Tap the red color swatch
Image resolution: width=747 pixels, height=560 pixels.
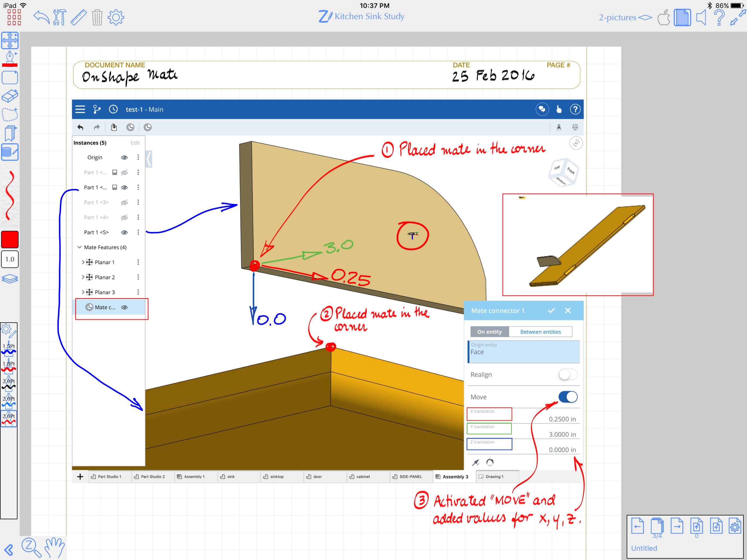pos(10,240)
